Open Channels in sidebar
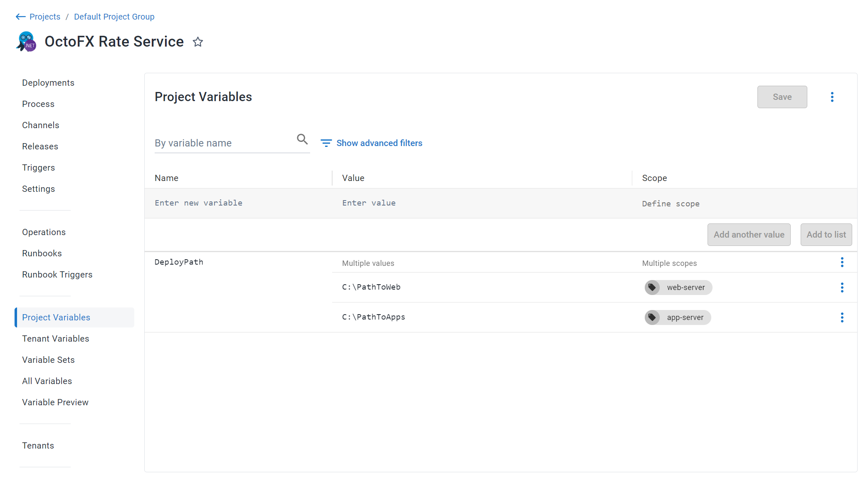Screen dimensions: 868x481 (41, 125)
